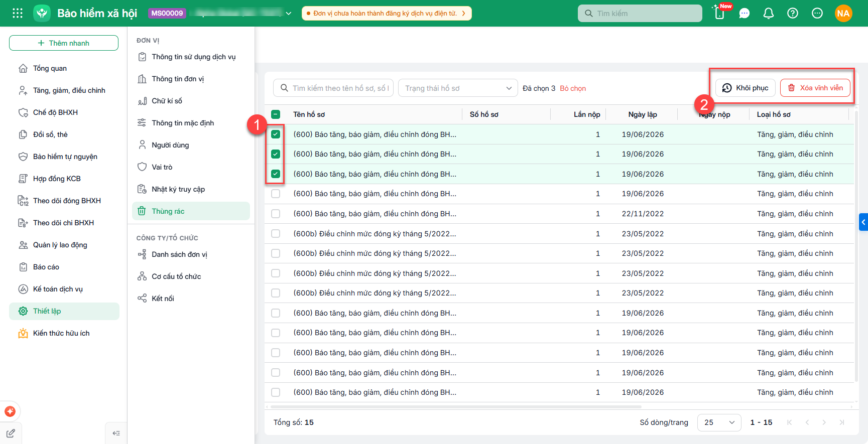Open Thông tin đơn vị menu item
Image resolution: width=868 pixels, height=444 pixels.
point(191,79)
